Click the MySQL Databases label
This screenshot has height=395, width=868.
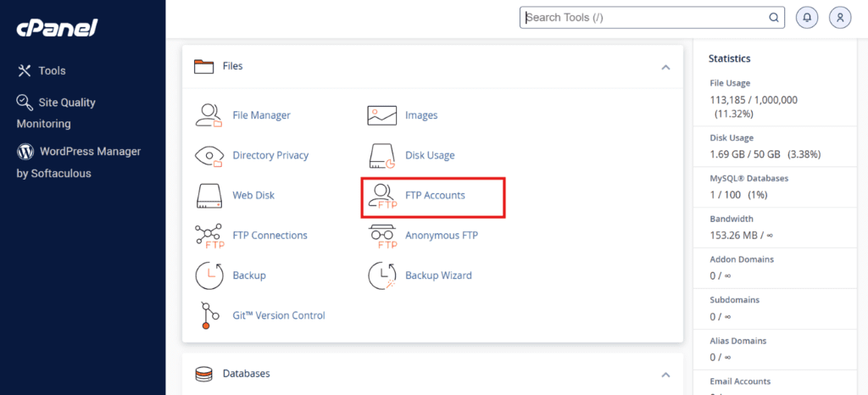click(x=749, y=179)
